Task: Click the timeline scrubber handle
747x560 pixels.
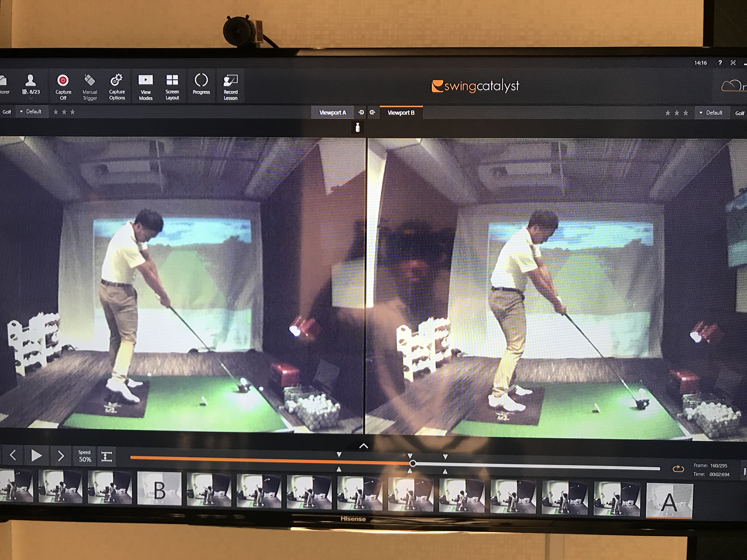Action: [x=412, y=464]
